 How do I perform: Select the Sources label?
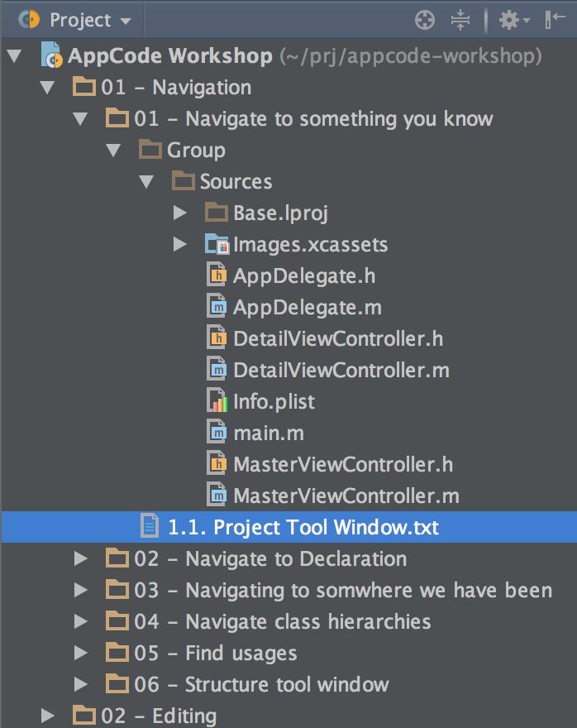[x=236, y=181]
